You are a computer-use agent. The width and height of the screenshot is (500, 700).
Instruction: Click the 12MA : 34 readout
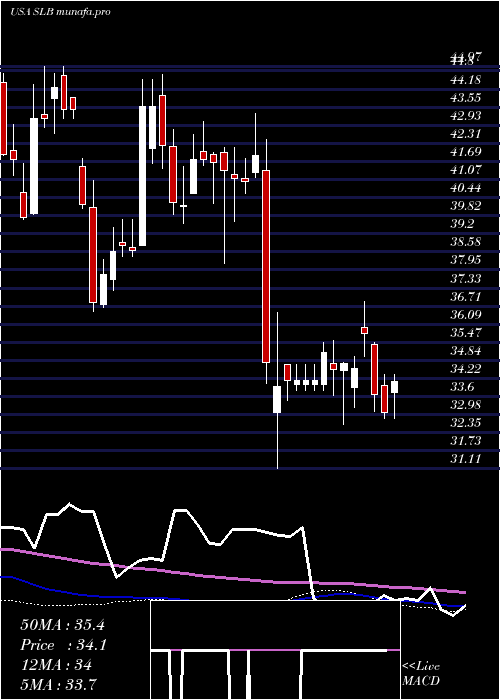point(56,665)
